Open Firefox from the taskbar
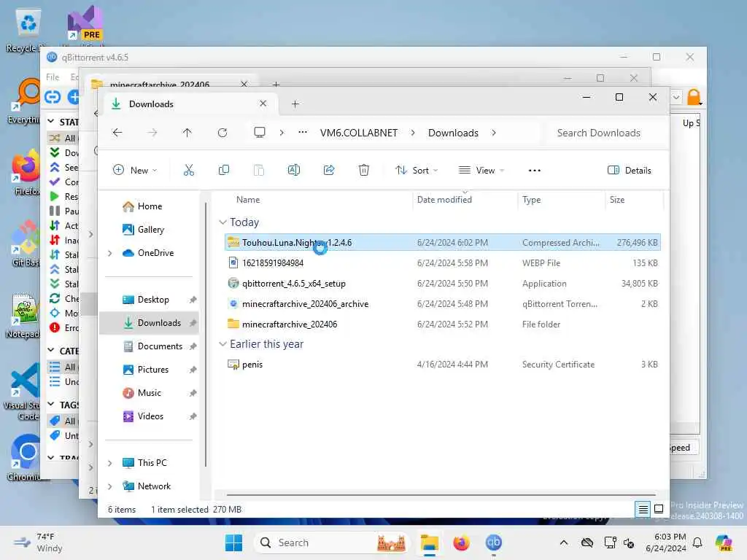 pos(461,542)
